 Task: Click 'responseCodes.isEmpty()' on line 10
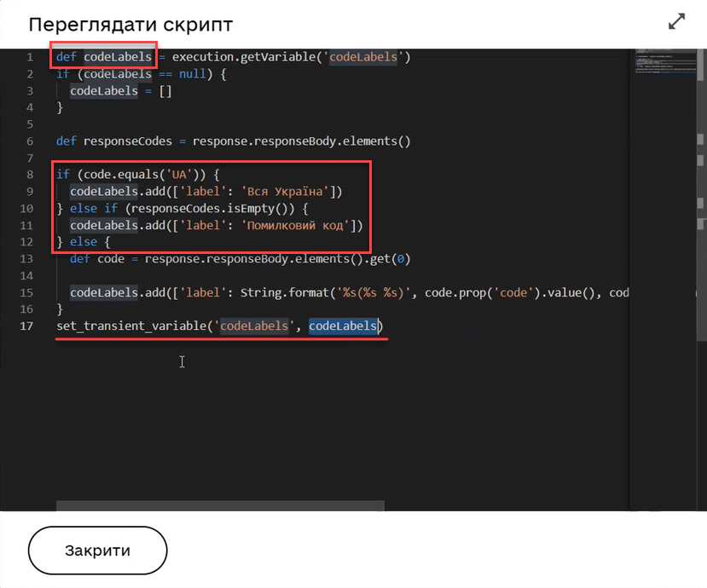(212, 209)
